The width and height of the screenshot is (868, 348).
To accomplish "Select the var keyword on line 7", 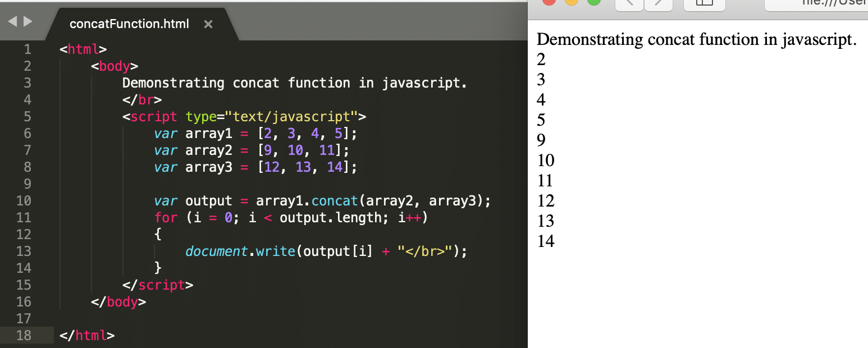I will pos(165,150).
